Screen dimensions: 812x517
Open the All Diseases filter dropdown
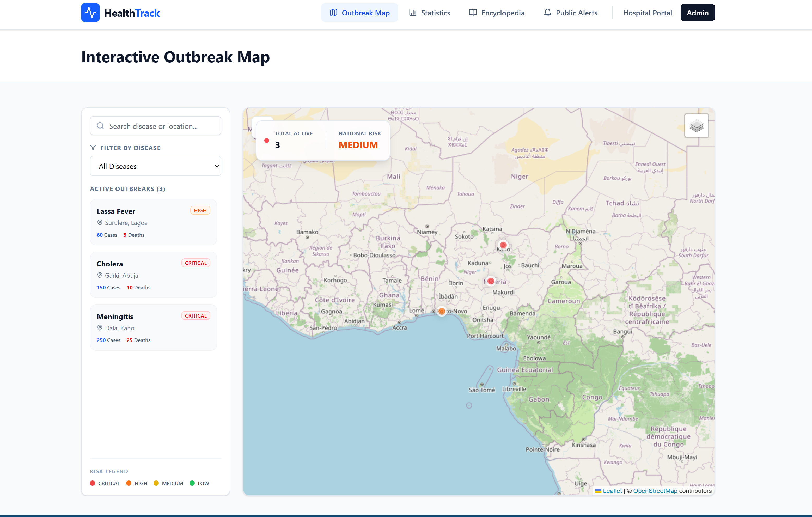(155, 166)
